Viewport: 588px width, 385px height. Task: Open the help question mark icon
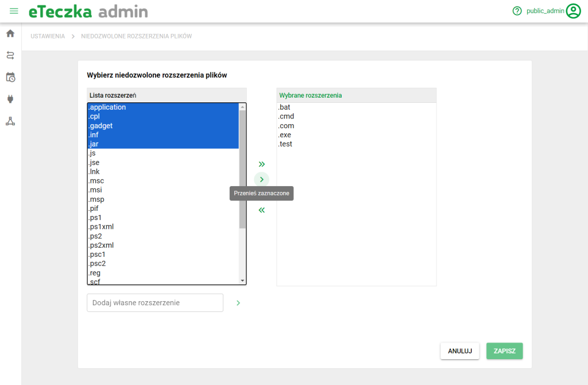click(x=517, y=11)
